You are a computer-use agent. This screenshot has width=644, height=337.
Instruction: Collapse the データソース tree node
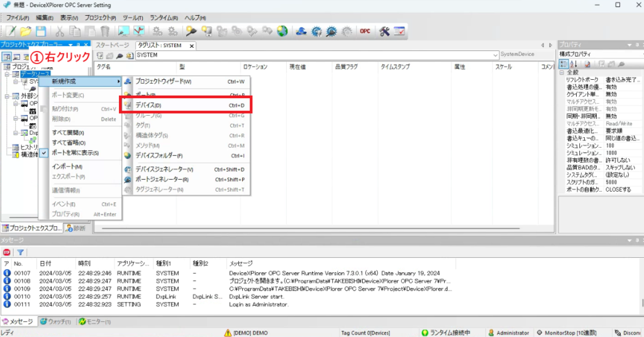7,74
